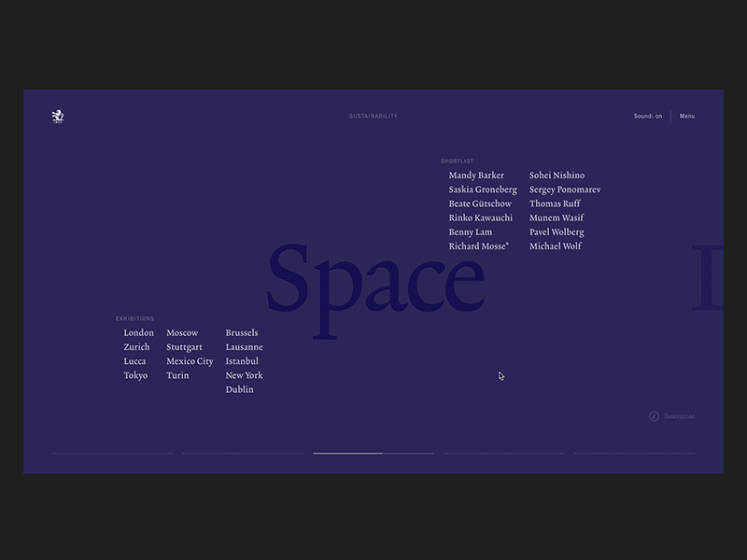747x560 pixels.
Task: Open Thomas Ruff's shortlist entry
Action: (x=554, y=203)
